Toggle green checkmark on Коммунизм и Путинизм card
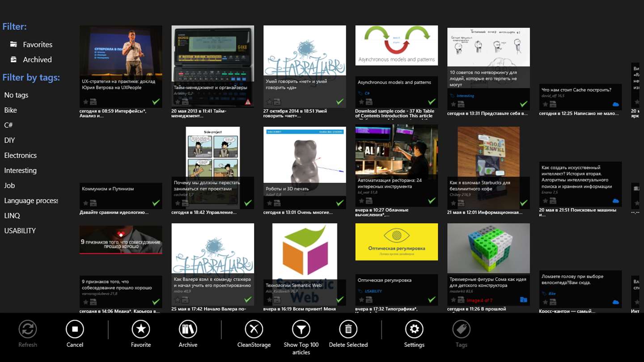 156,203
